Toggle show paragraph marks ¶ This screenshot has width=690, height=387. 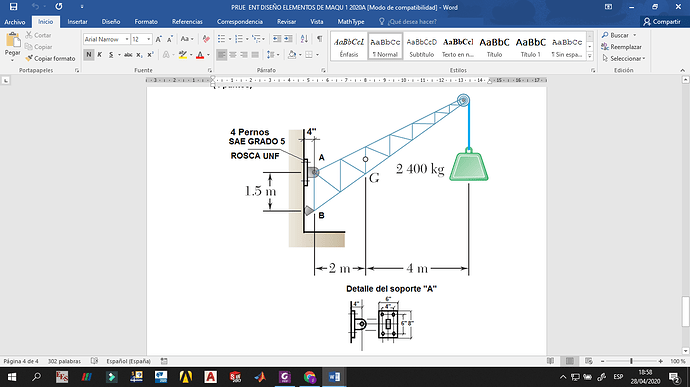coord(319,39)
